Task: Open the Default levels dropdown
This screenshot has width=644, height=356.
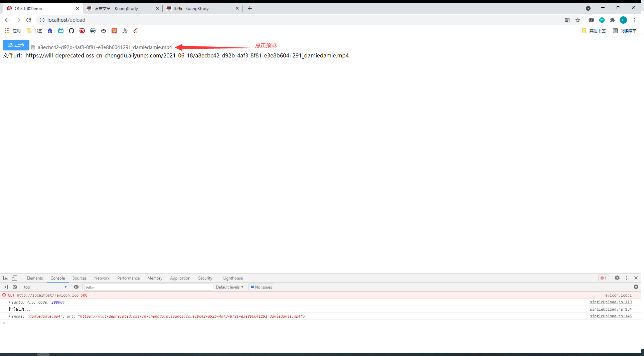Action: [x=230, y=287]
